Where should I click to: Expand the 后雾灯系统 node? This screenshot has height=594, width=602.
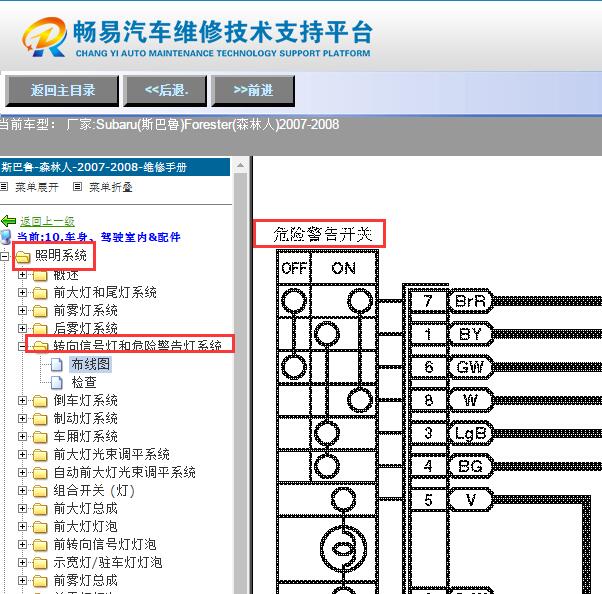coord(22,328)
